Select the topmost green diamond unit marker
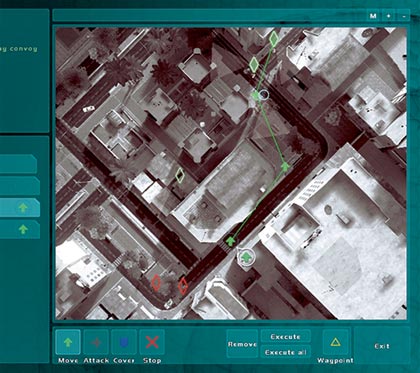Image resolution: width=420 pixels, height=373 pixels. pyautogui.click(x=274, y=39)
